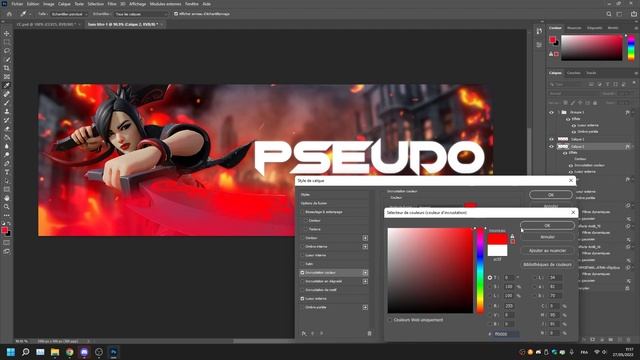Switch to the Couches tab
640x360 pixels.
(573, 73)
